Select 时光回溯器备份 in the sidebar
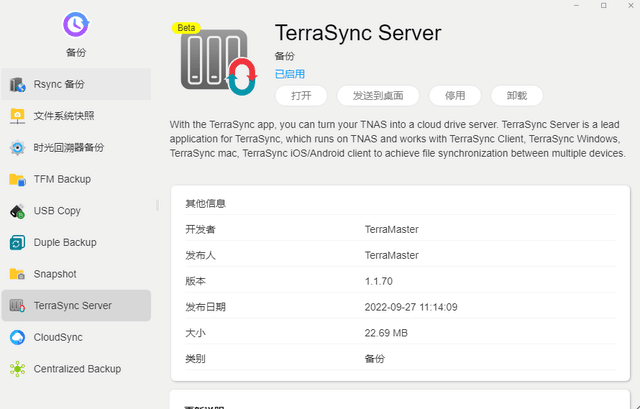The height and width of the screenshot is (409, 640). pos(76,148)
